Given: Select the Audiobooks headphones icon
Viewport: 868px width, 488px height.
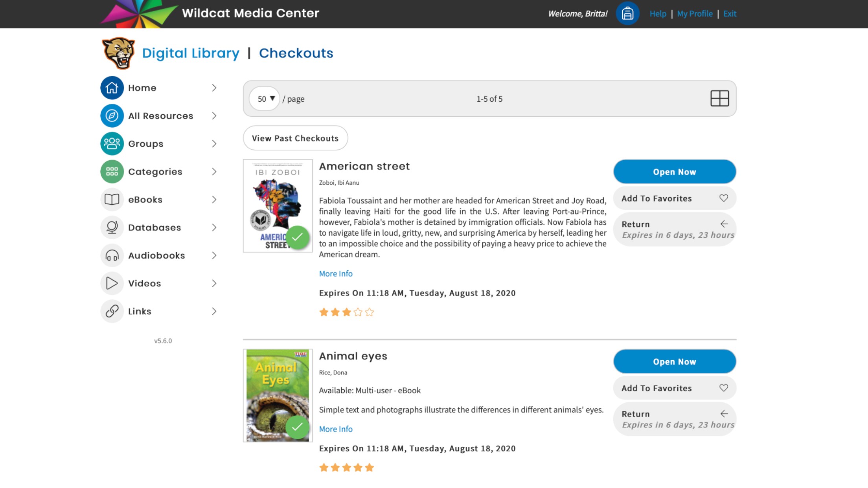Looking at the screenshot, I should coord(112,256).
